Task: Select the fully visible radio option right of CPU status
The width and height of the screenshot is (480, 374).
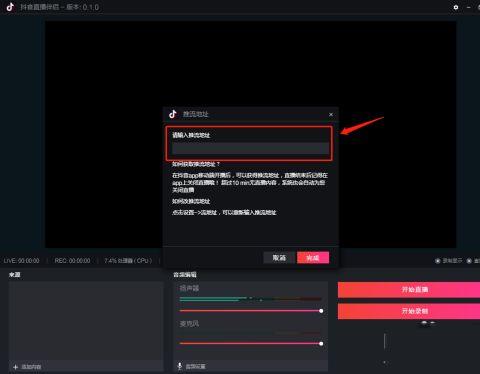Action: [438, 261]
